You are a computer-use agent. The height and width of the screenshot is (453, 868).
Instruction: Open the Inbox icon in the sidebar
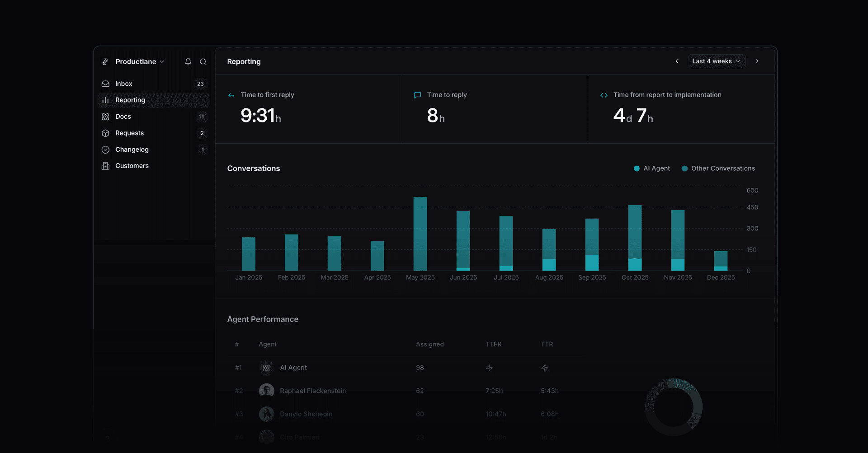coord(105,84)
